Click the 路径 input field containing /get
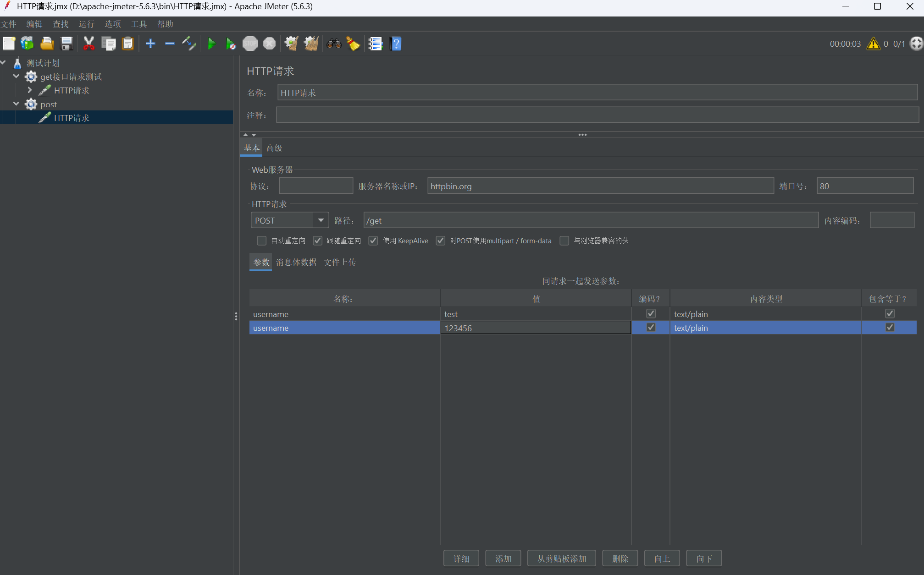Screen dimensions: 924x575 (591, 220)
